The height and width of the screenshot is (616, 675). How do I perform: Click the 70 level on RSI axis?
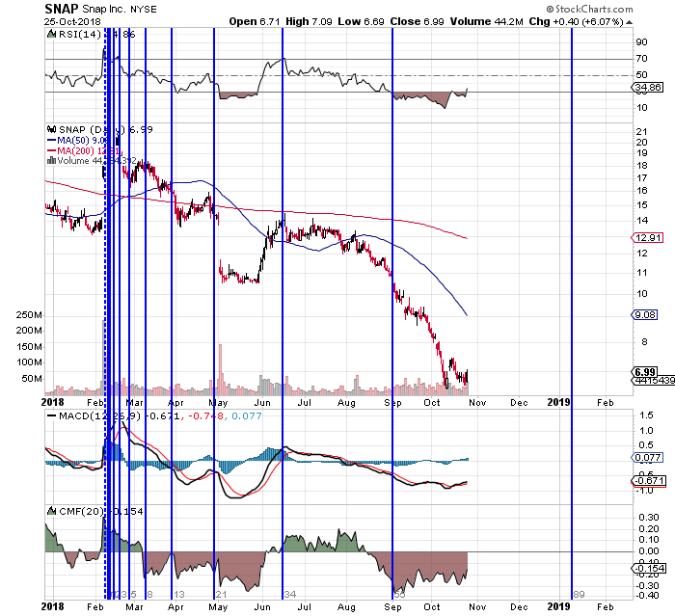click(x=641, y=59)
